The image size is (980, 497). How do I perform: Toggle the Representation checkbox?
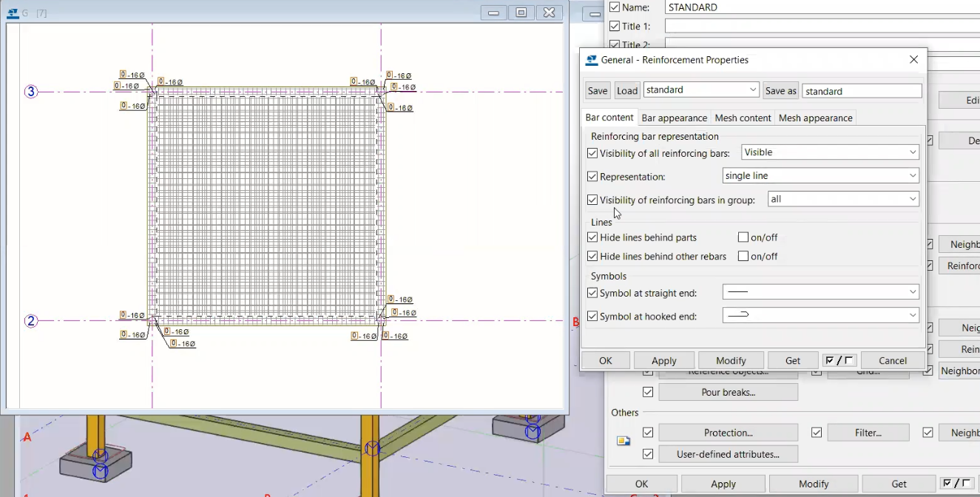tap(592, 177)
